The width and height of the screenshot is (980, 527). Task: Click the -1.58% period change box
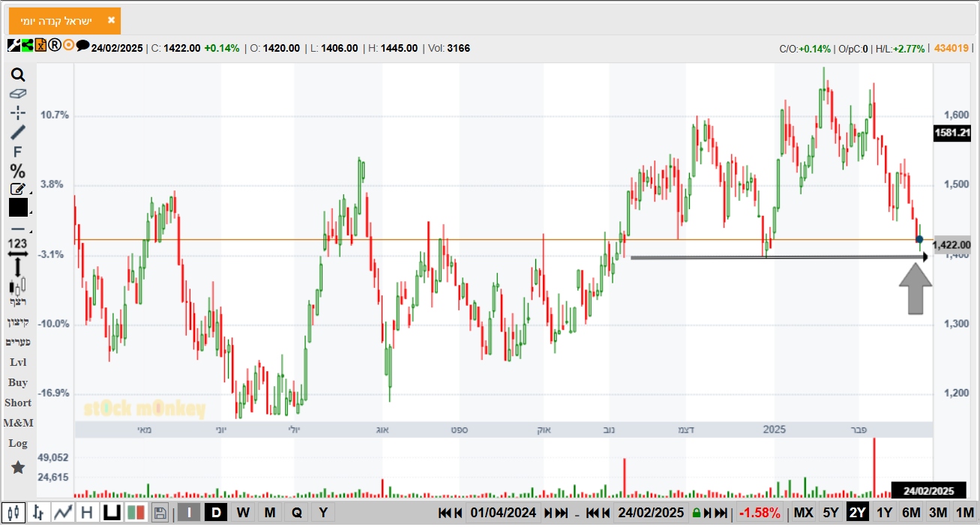point(760,513)
